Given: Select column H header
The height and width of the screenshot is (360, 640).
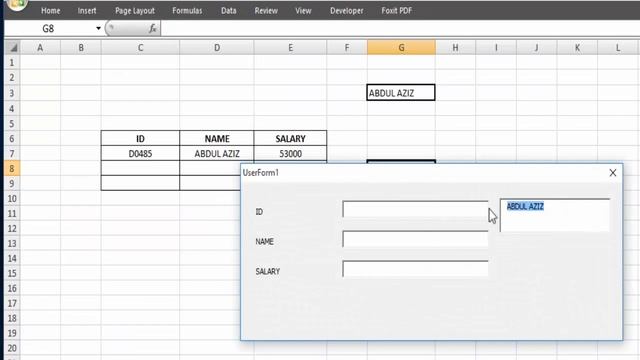Looking at the screenshot, I should click(455, 48).
